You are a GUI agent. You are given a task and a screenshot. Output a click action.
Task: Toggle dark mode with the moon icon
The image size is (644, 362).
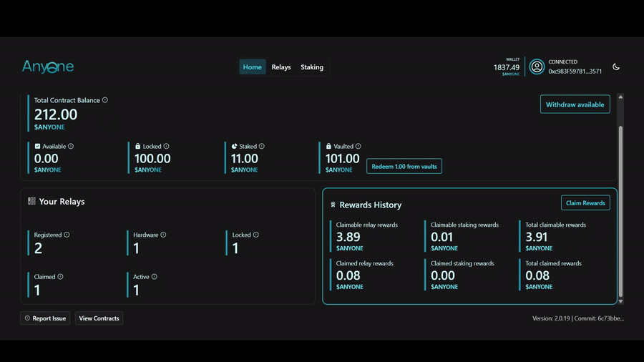coord(616,67)
